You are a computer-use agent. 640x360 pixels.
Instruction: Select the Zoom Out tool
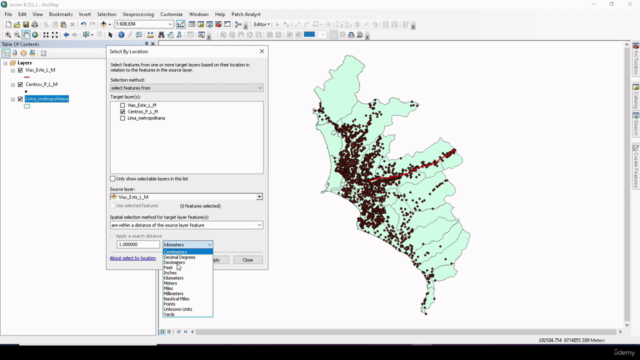point(17,35)
